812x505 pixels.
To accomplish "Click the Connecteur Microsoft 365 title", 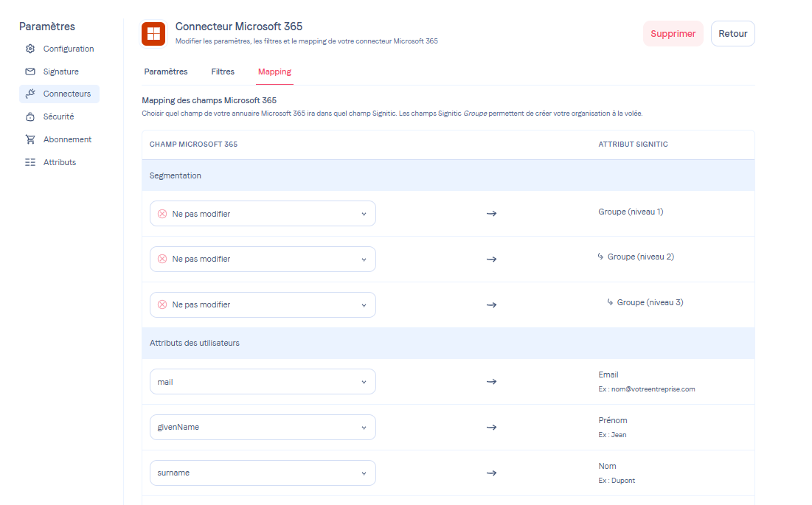I will [x=239, y=27].
